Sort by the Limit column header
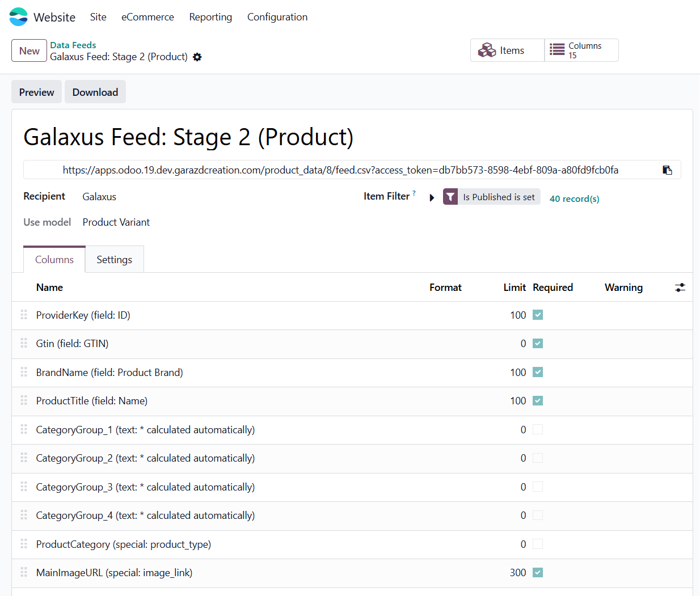 click(x=515, y=288)
